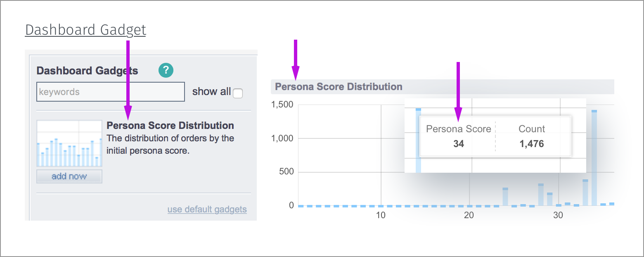Click the 1,500 y-axis label
This screenshot has height=257, width=644.
pyautogui.click(x=283, y=105)
